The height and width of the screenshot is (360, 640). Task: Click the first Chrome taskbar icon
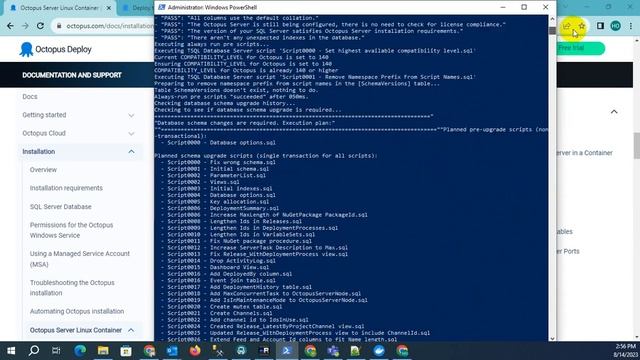[149, 351]
